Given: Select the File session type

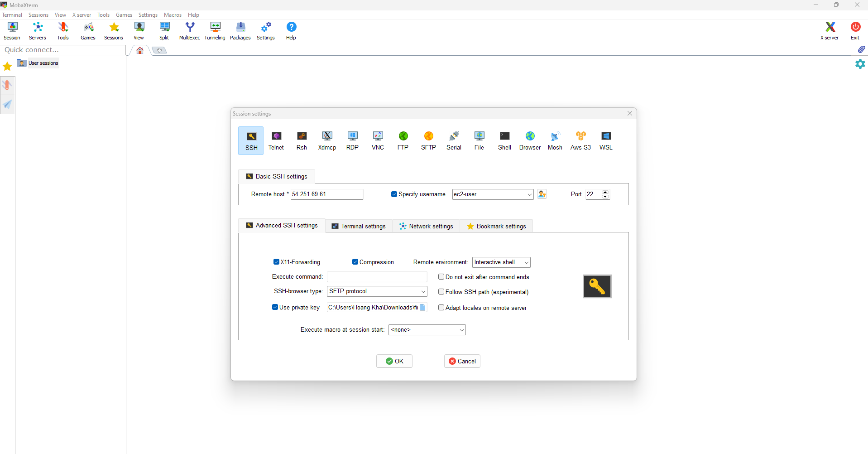Looking at the screenshot, I should 479,140.
